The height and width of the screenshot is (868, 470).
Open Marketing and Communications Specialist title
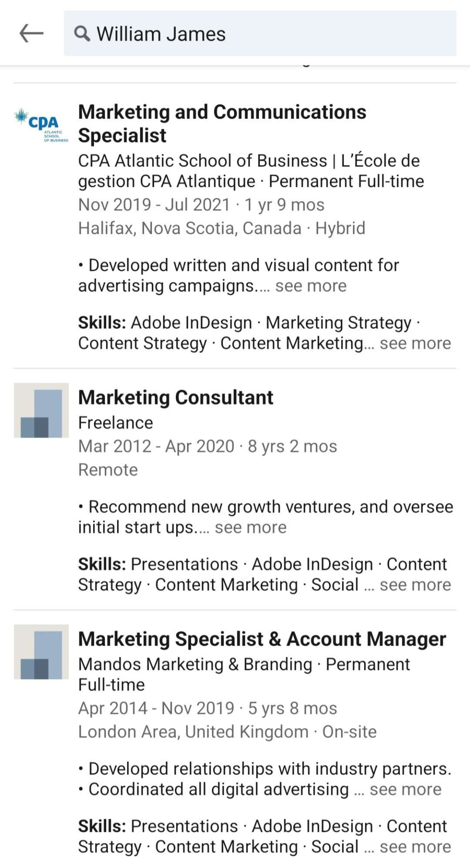(x=222, y=123)
